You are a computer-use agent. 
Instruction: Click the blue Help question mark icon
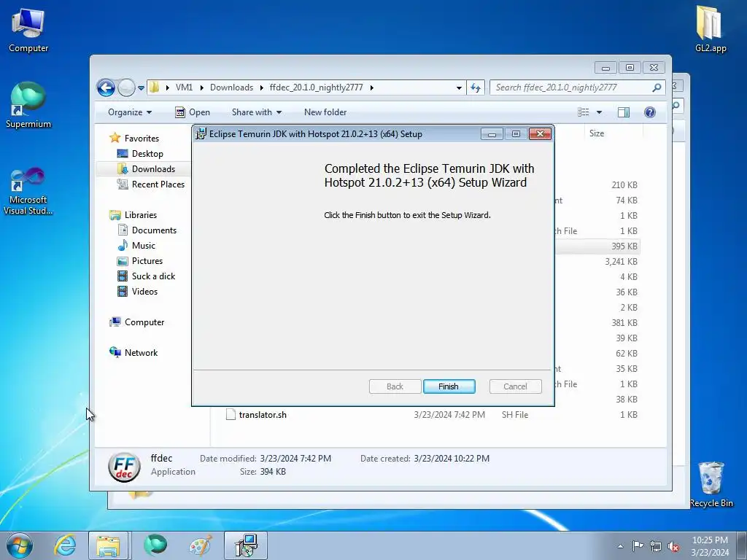point(650,112)
